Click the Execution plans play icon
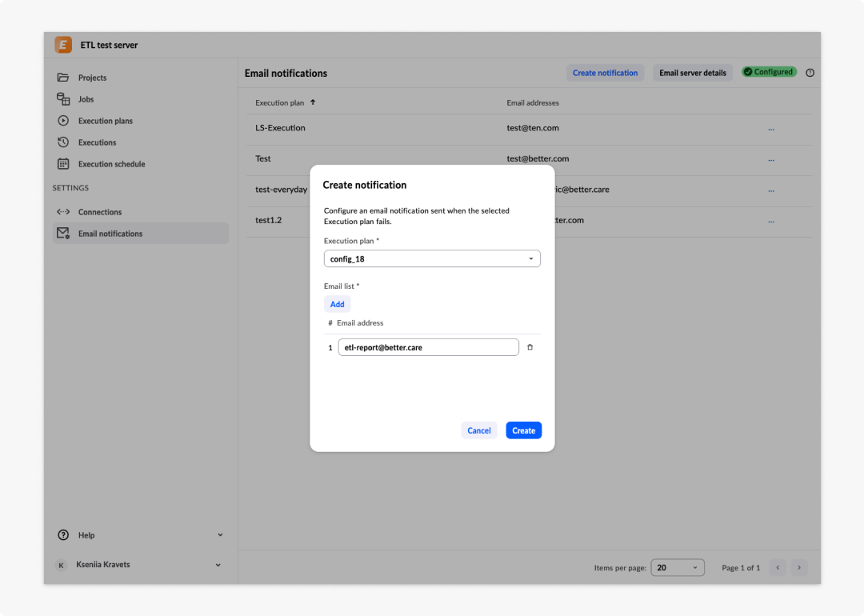The image size is (864, 616). click(x=63, y=120)
